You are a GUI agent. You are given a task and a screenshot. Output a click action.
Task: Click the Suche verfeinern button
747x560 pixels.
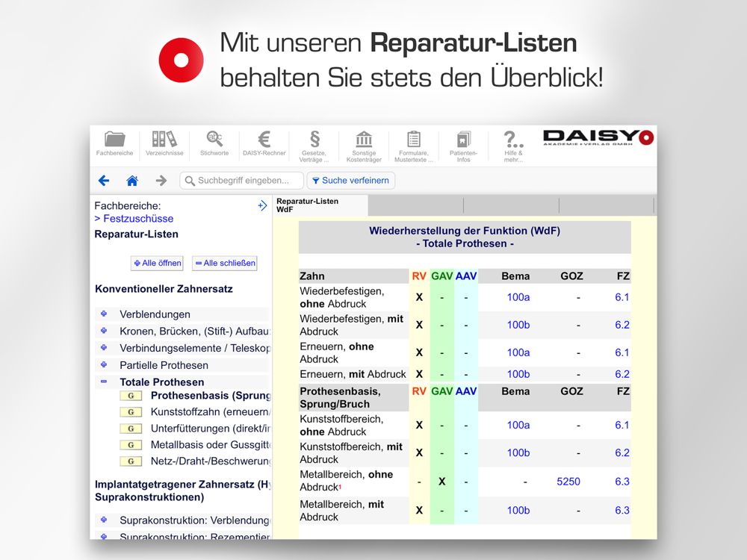tap(351, 181)
